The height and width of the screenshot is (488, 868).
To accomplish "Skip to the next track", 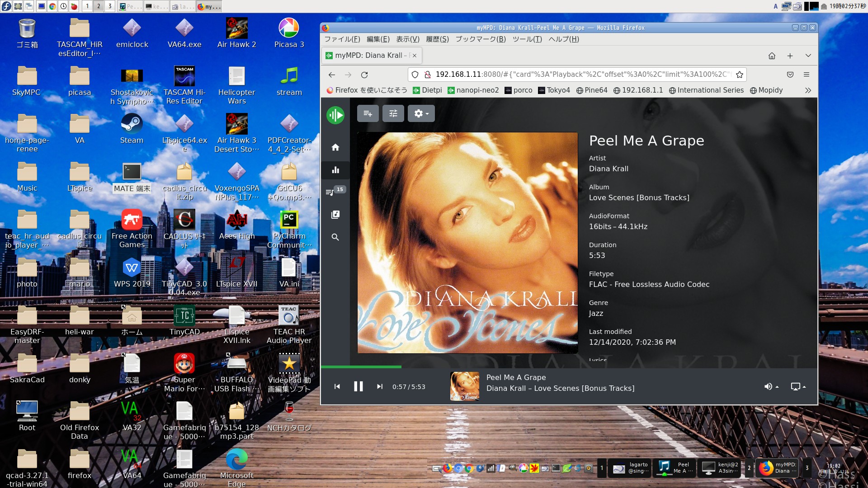I will point(380,387).
